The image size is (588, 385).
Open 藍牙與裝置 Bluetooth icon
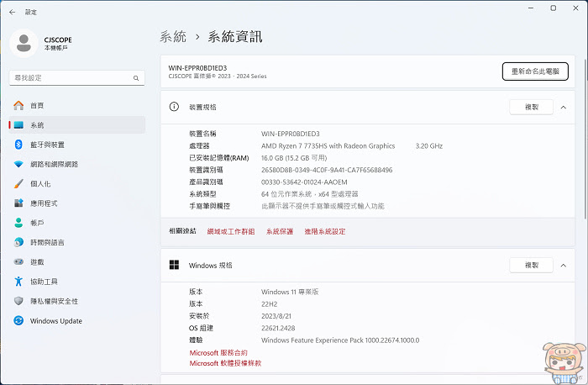click(x=18, y=145)
